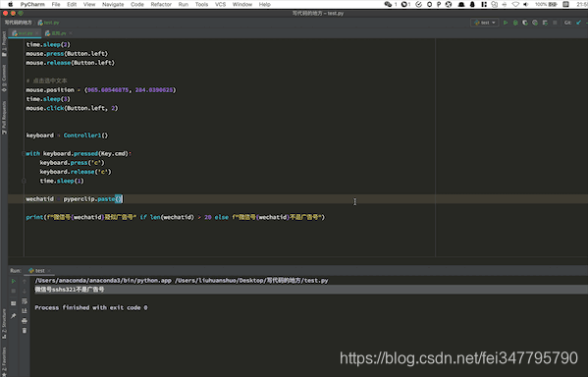The image size is (588, 377).
Task: Open the Help menu
Action: pos(265,5)
